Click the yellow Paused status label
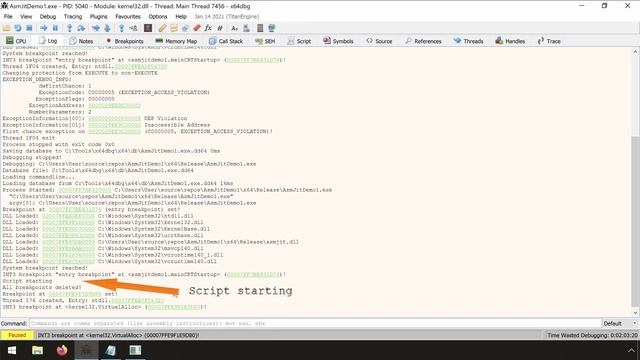 pos(17,335)
